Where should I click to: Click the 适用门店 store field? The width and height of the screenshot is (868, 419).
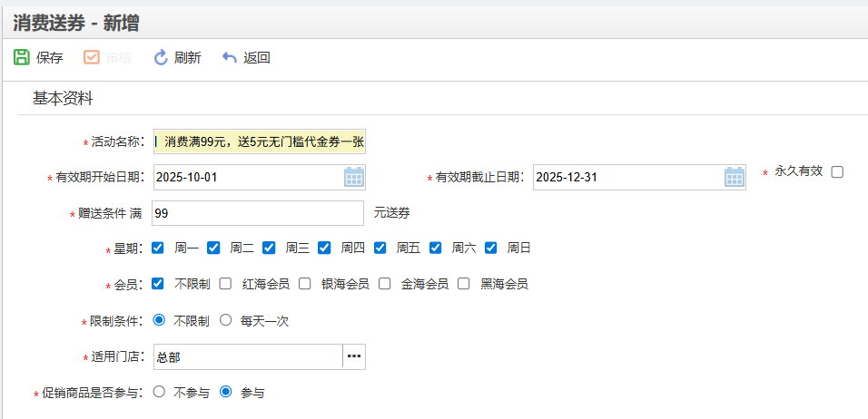point(247,356)
